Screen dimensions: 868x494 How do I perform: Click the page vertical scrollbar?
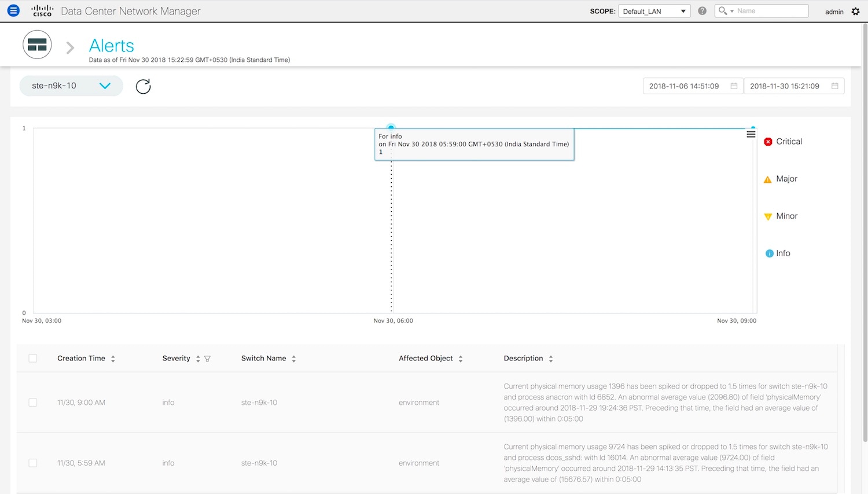[x=865, y=231]
